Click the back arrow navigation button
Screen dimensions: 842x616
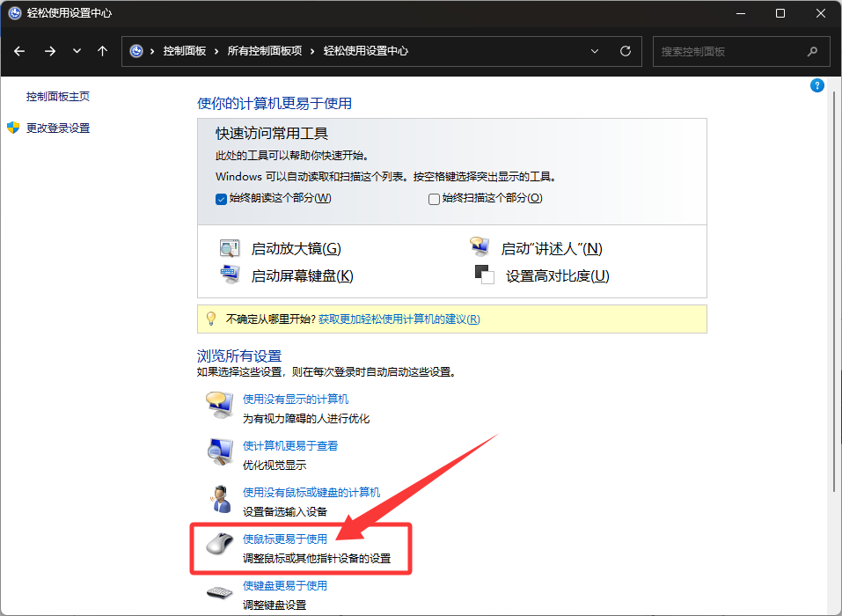[x=19, y=51]
